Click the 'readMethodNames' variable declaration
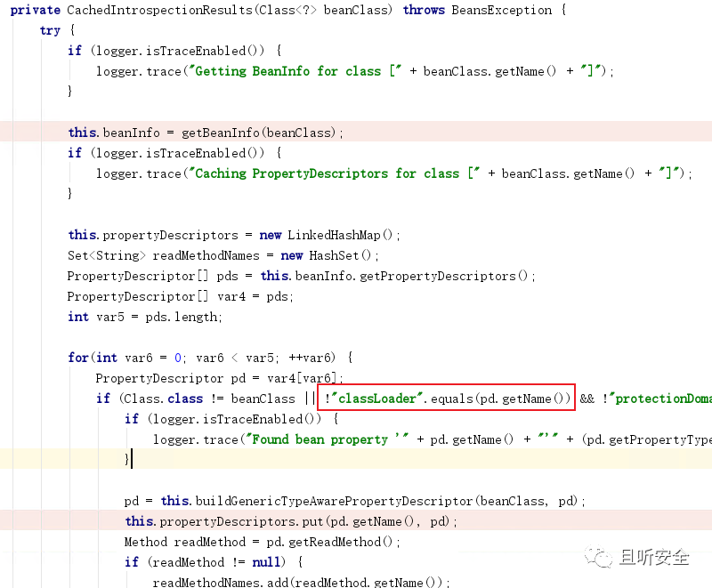Image resolution: width=712 pixels, height=588 pixels. tap(206, 255)
